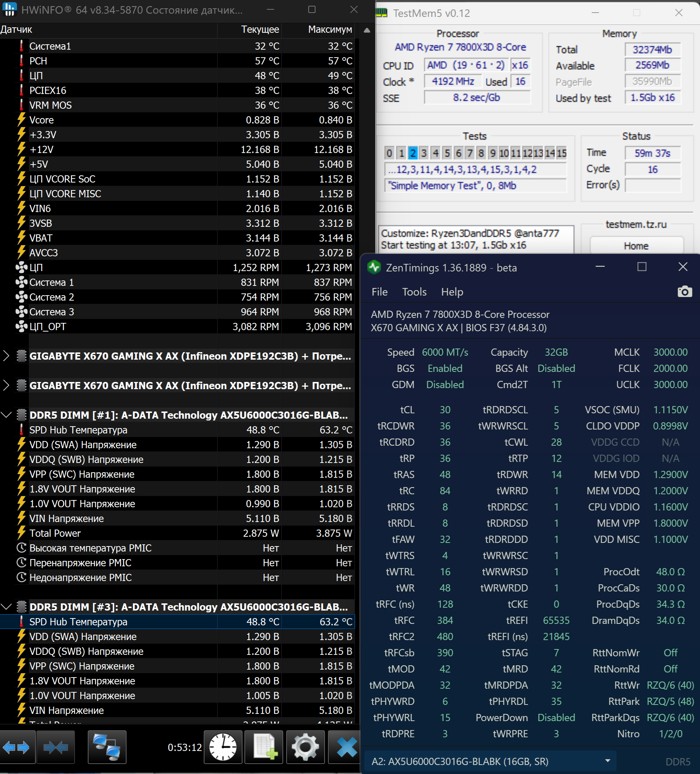Click the Максимум column header
The image size is (700, 774).
[x=329, y=30]
